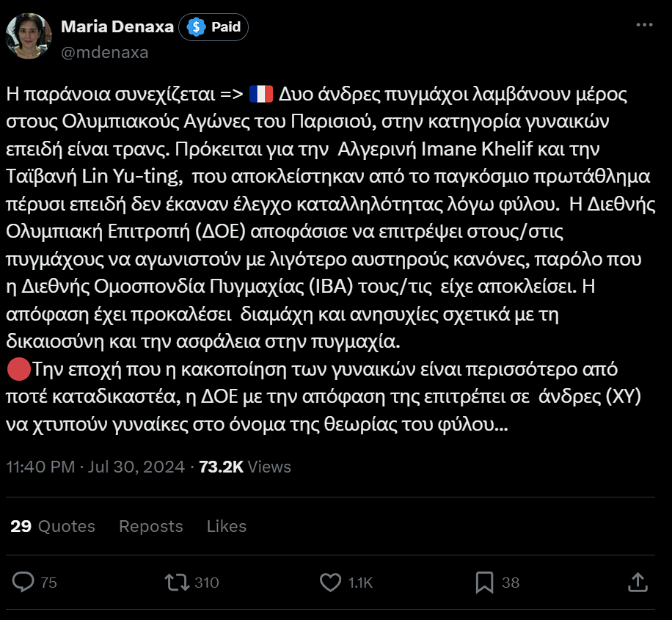672x620 pixels.
Task: Click the 73.2K Views count
Action: pos(245,467)
